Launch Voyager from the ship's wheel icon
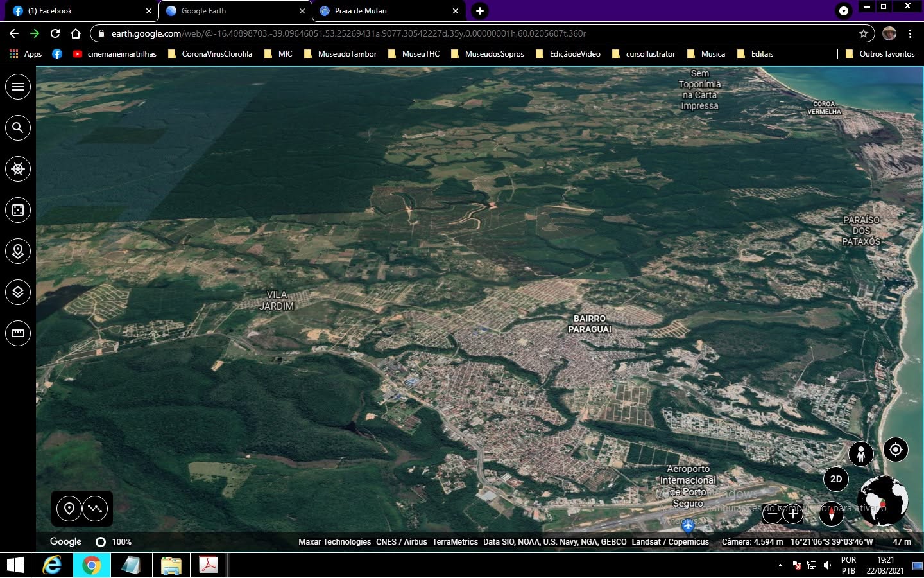 [18, 169]
